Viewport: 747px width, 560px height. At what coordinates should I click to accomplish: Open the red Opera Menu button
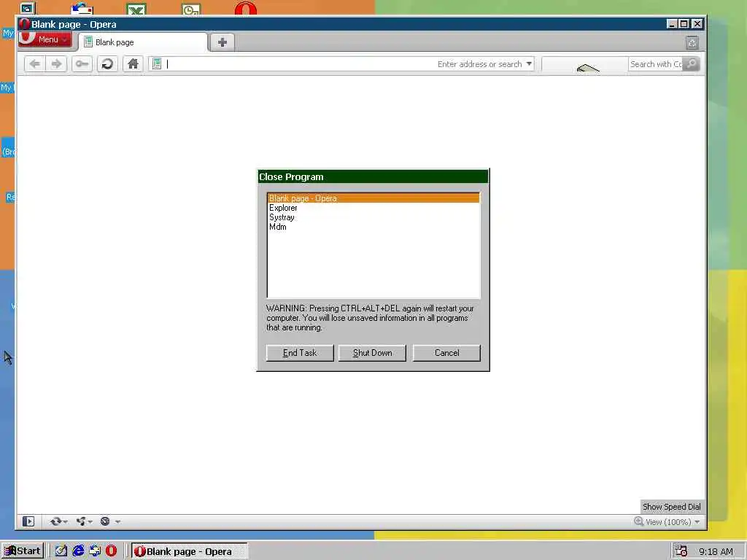(45, 39)
